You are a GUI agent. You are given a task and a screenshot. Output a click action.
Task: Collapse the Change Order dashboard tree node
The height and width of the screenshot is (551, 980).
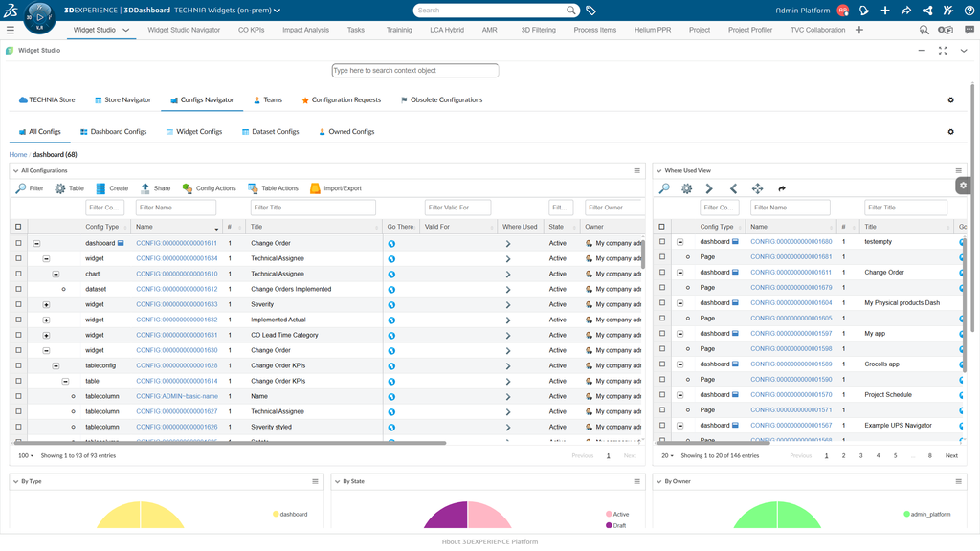(37, 244)
